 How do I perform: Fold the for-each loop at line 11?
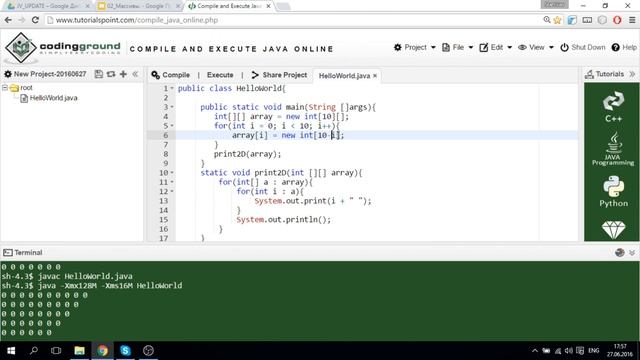172,182
